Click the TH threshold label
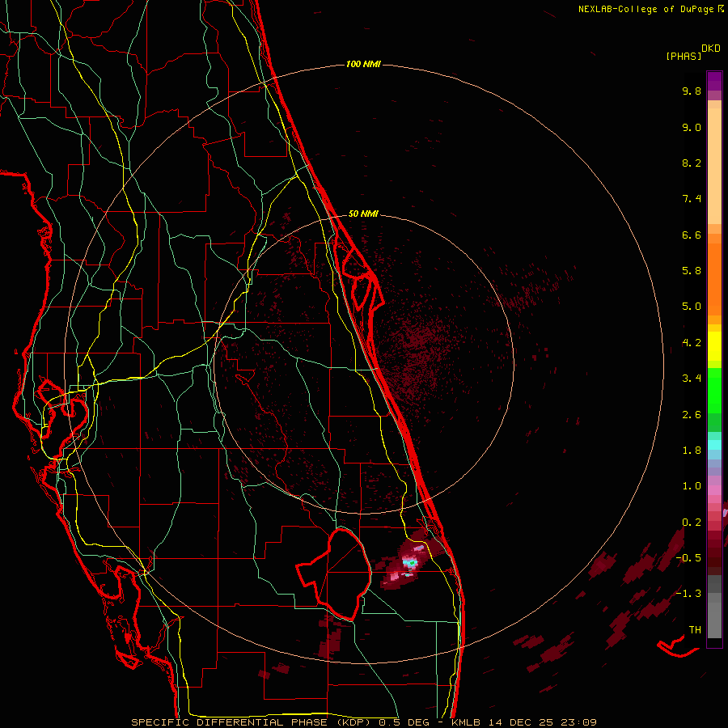 695,630
